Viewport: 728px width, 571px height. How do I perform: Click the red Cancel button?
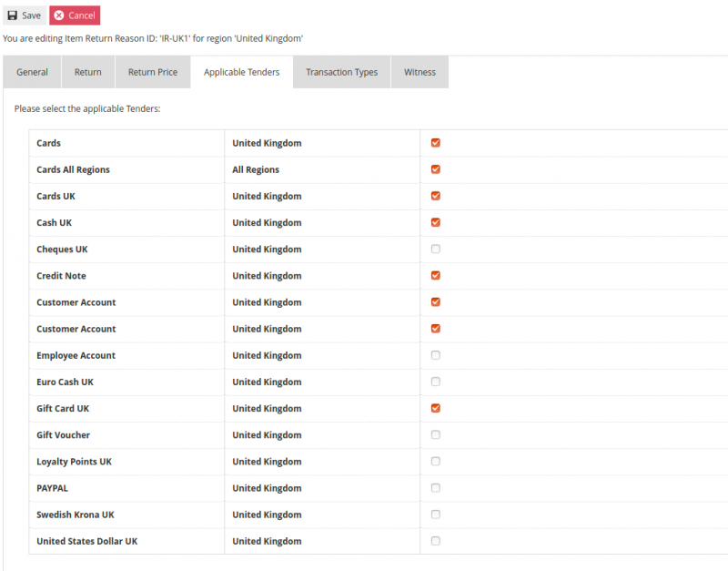75,15
